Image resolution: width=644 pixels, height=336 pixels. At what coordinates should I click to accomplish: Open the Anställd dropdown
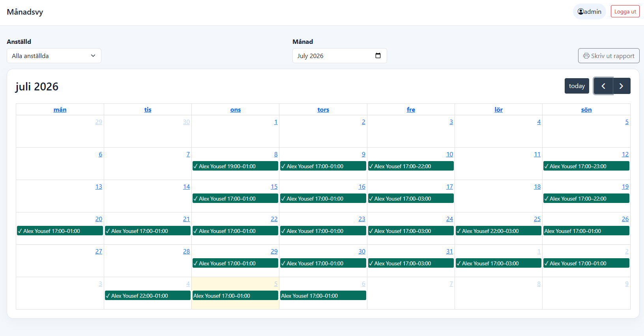pyautogui.click(x=54, y=56)
